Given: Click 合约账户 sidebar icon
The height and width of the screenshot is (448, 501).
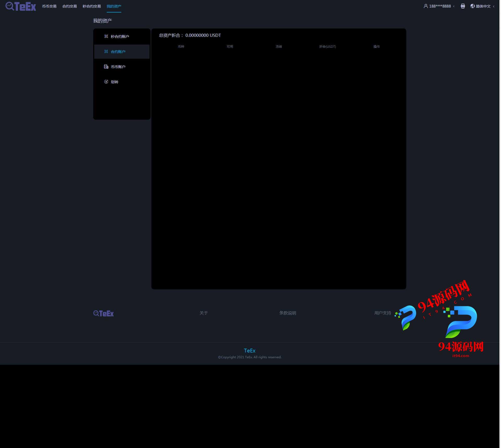Looking at the screenshot, I should (x=106, y=52).
